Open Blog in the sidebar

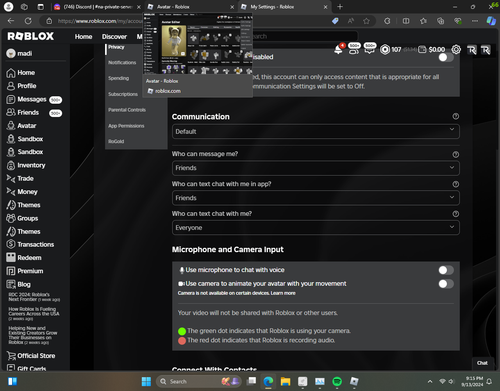point(18,284)
